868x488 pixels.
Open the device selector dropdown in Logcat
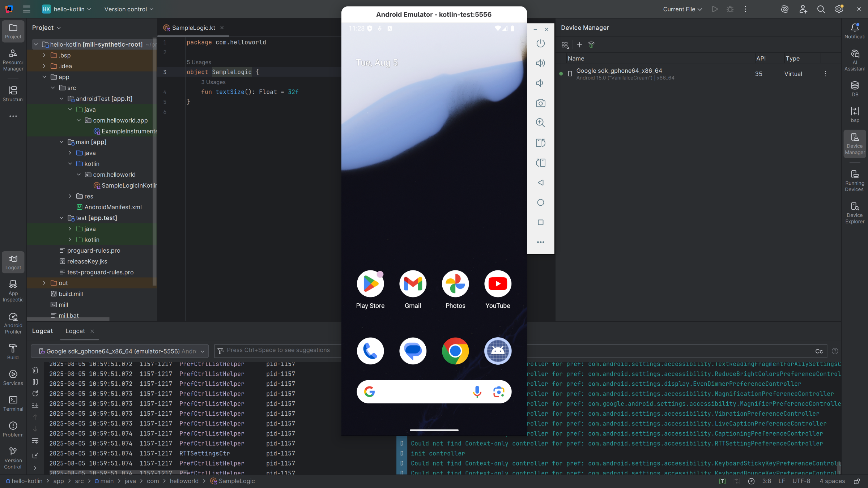click(x=119, y=351)
